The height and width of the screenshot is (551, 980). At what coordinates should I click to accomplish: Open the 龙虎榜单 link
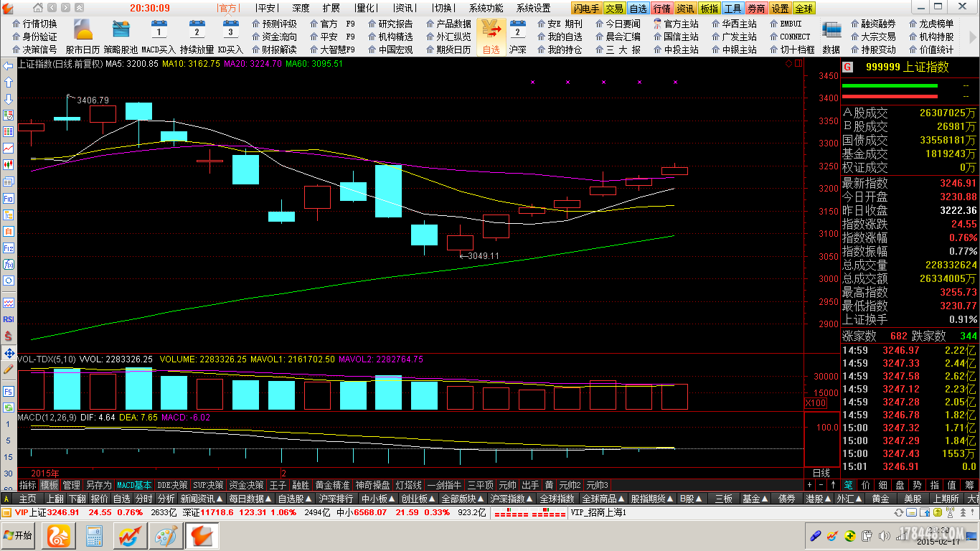(x=931, y=24)
